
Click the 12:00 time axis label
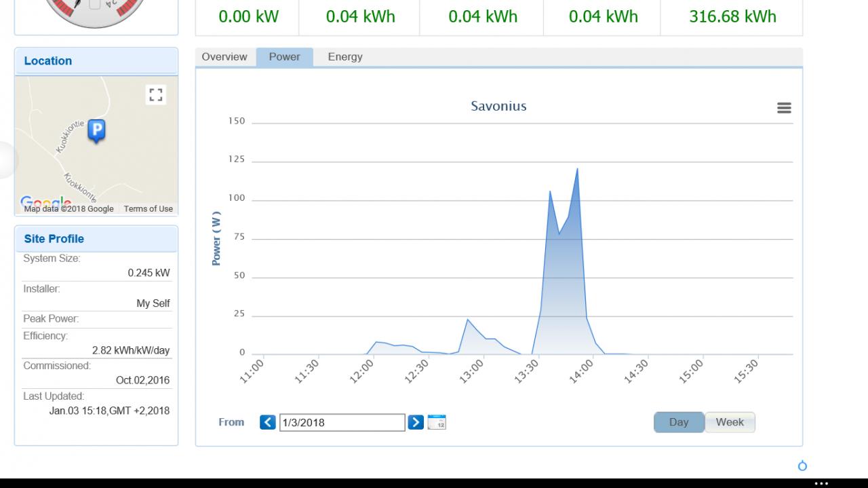tap(361, 372)
